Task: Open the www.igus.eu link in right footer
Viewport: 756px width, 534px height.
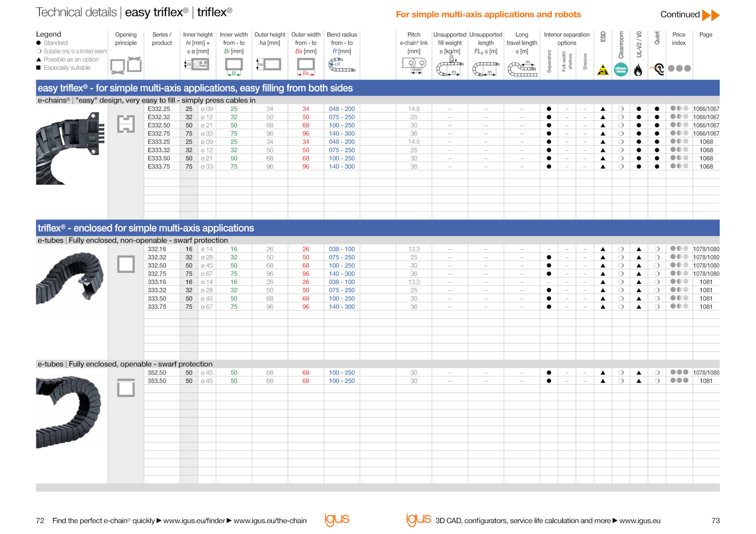Action: [x=640, y=521]
